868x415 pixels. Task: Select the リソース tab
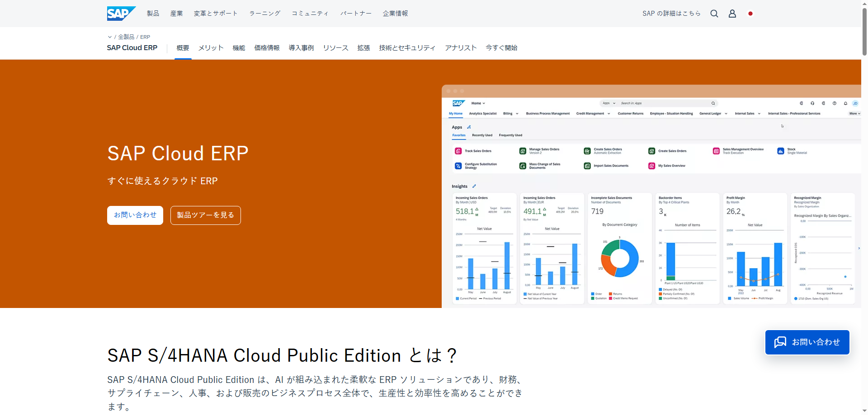point(335,48)
